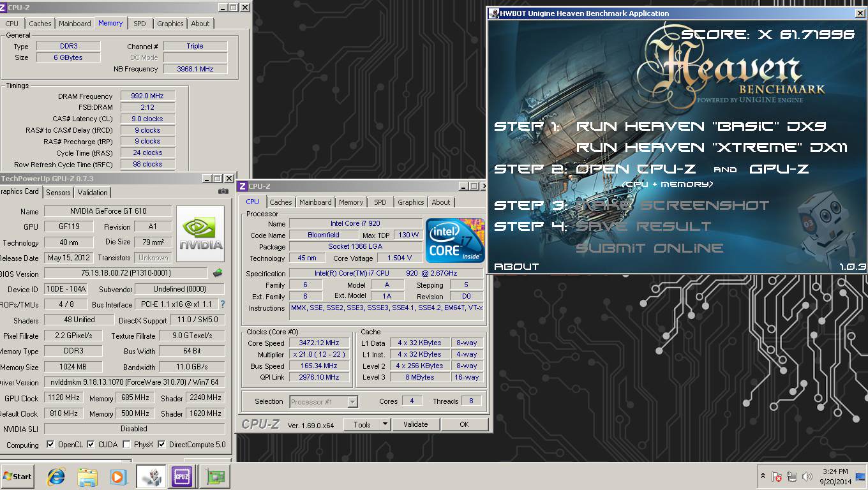Switch to Caches tab in CPU-Z processor window

click(x=280, y=202)
